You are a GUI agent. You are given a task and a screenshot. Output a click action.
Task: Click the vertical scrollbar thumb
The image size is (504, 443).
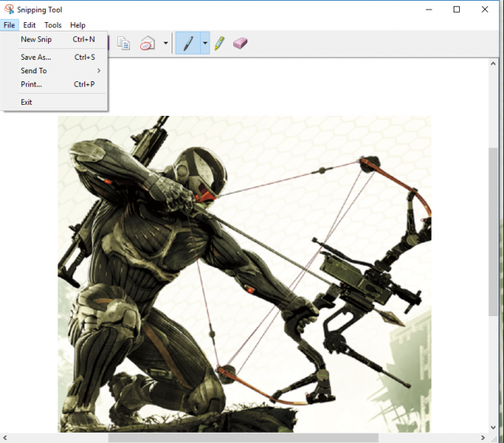point(493,232)
